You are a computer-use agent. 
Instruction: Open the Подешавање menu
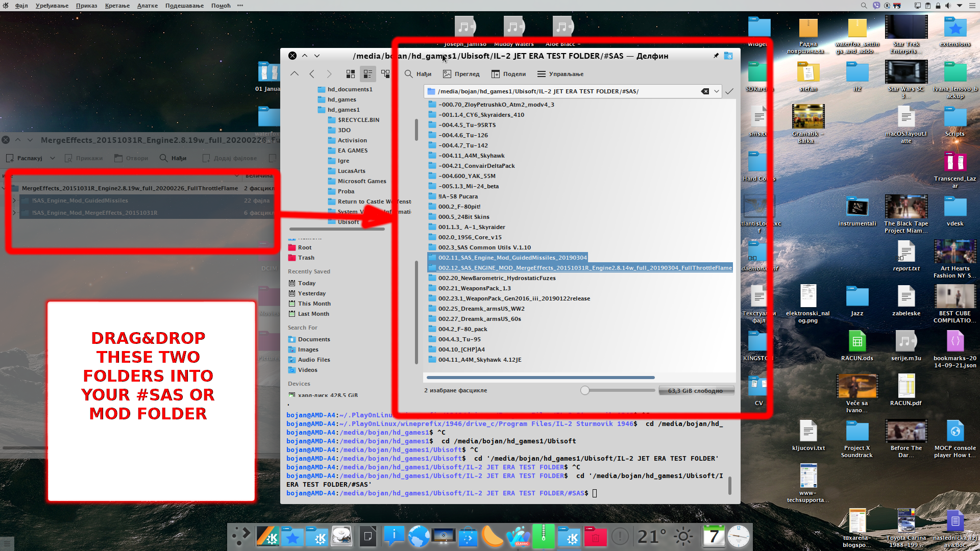pos(184,6)
